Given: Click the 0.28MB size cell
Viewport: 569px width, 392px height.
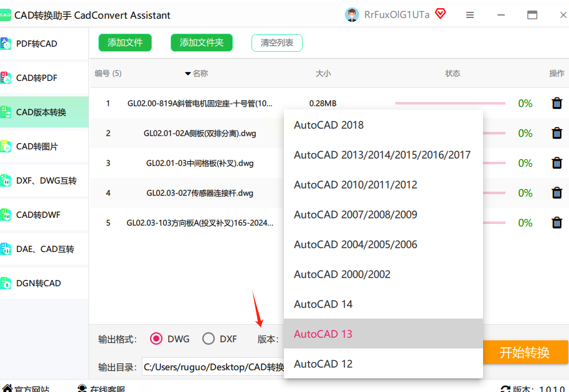Looking at the screenshot, I should tap(322, 103).
